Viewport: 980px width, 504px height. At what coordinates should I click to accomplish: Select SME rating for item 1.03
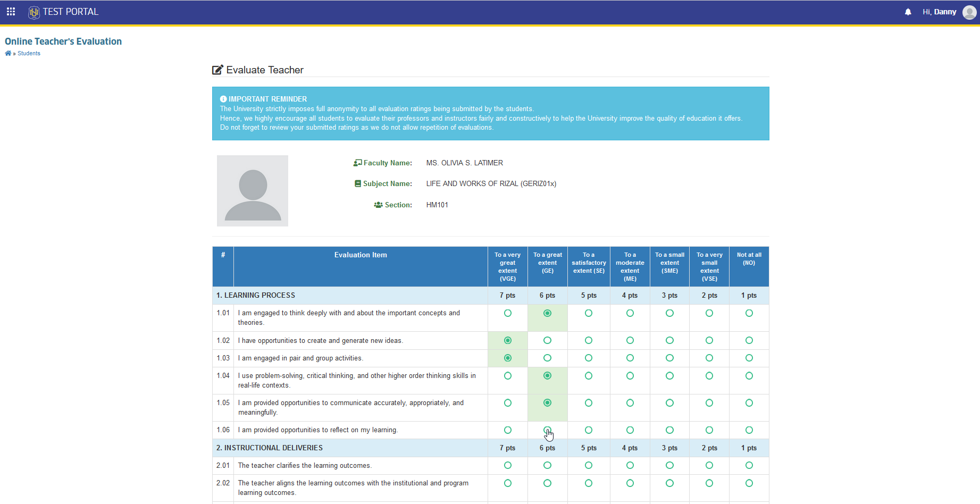(x=670, y=358)
